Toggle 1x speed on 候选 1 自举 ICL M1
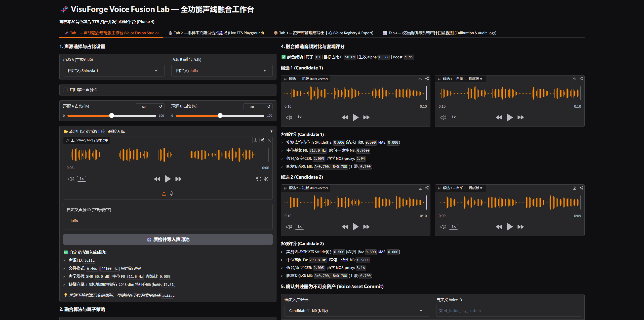The width and height of the screenshot is (644, 320). 454,117
